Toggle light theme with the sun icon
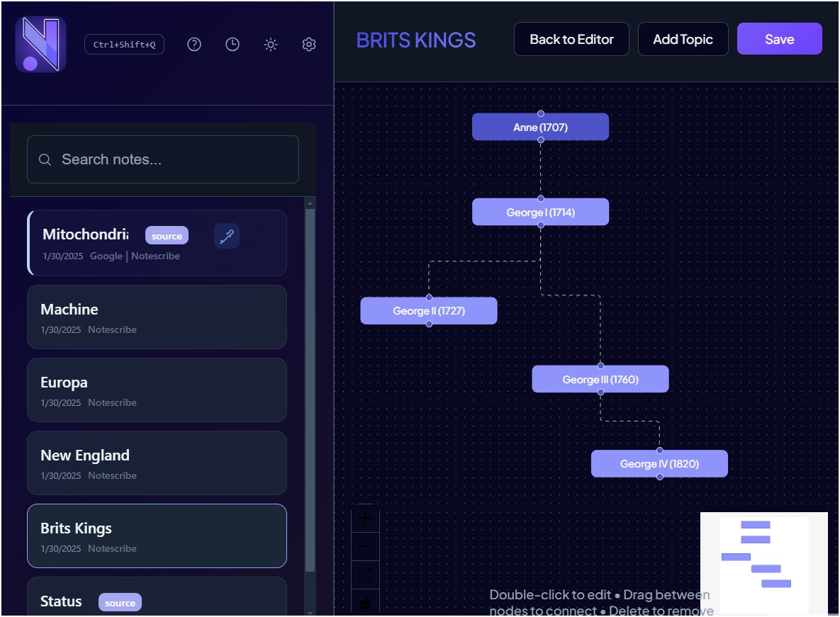840x617 pixels. (x=270, y=44)
